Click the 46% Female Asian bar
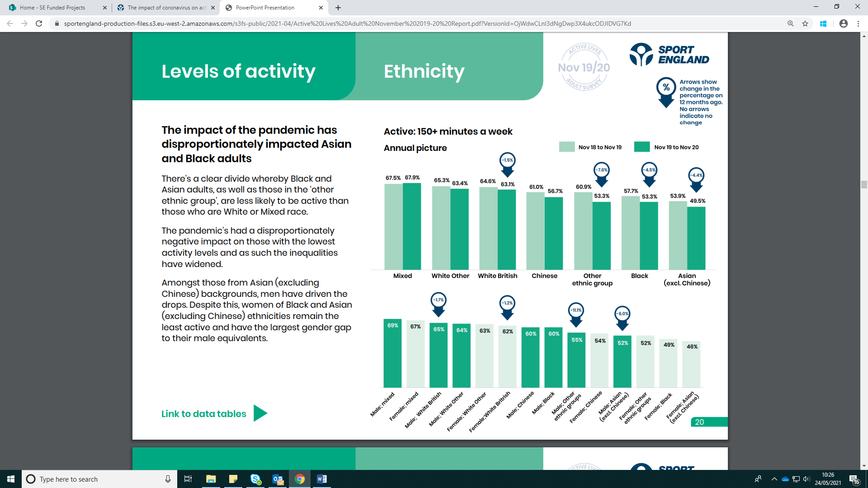The image size is (868, 488). [x=692, y=364]
